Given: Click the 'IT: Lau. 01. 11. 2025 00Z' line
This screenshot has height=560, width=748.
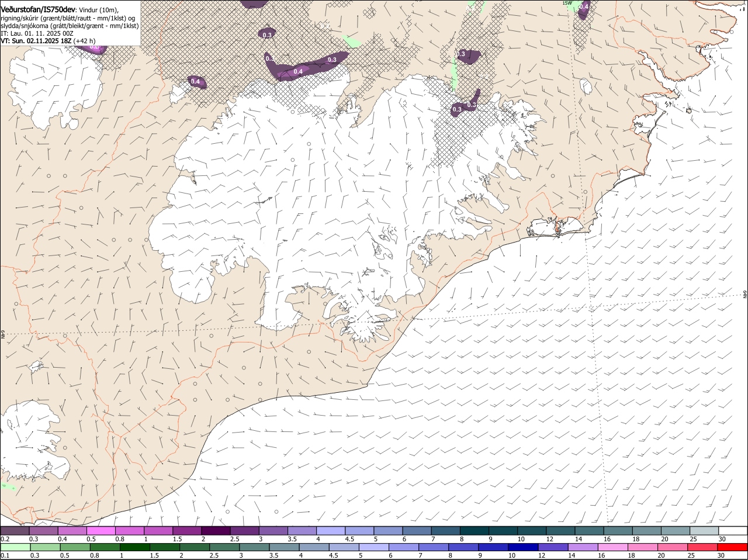Looking at the screenshot, I should pos(37,33).
